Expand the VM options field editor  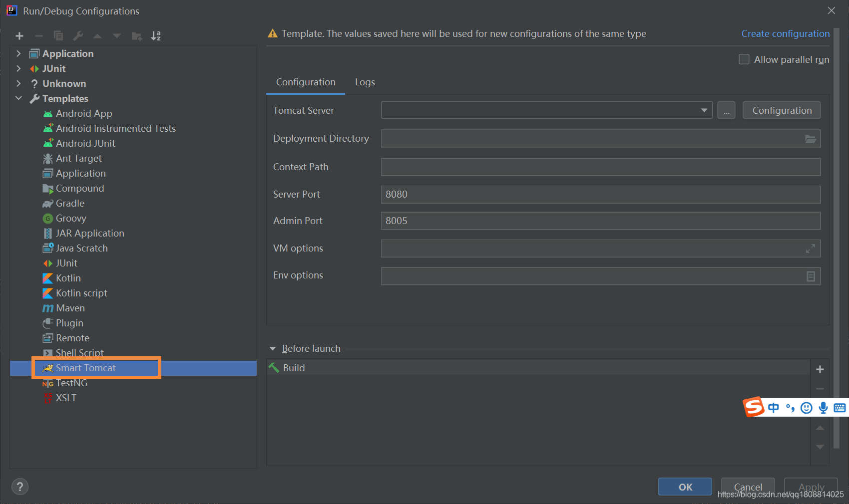(x=811, y=249)
